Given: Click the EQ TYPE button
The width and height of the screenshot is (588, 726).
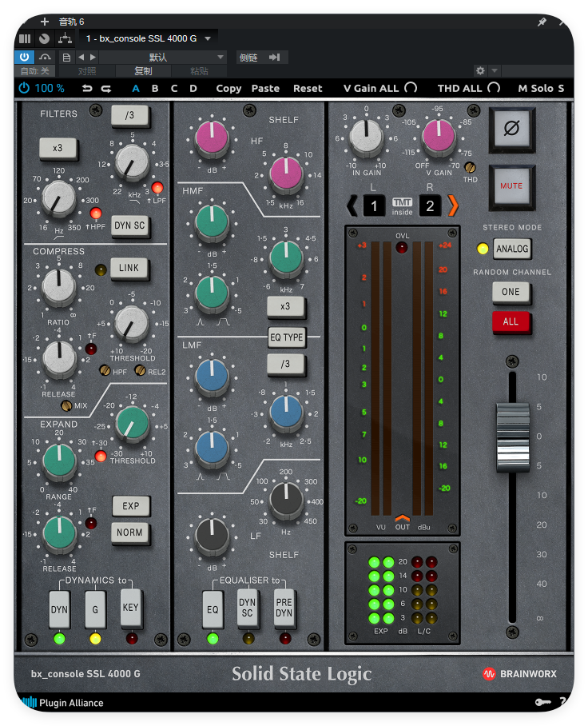Looking at the screenshot, I should (x=286, y=337).
